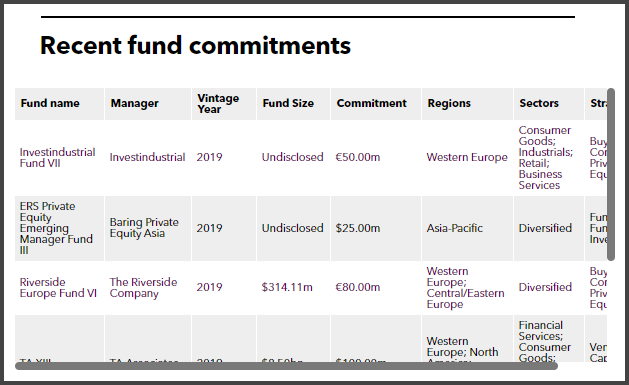Viewport: 629px width, 385px height.
Task: Click The Riverside Company manager link
Action: point(143,288)
